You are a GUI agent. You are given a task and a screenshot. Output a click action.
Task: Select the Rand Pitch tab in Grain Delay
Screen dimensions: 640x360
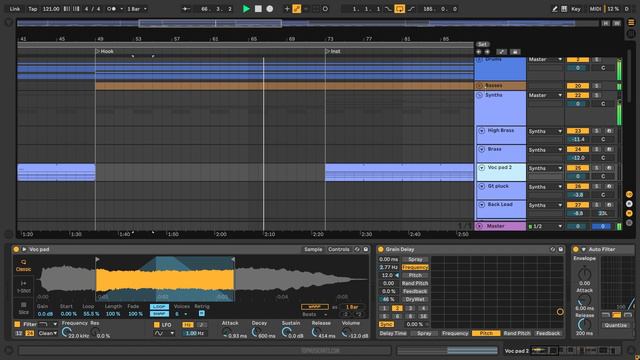517,333
